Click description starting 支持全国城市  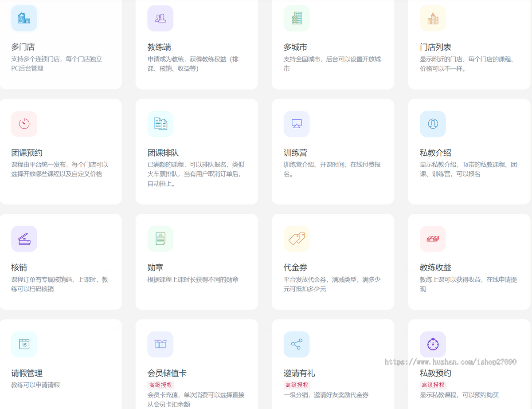click(332, 63)
